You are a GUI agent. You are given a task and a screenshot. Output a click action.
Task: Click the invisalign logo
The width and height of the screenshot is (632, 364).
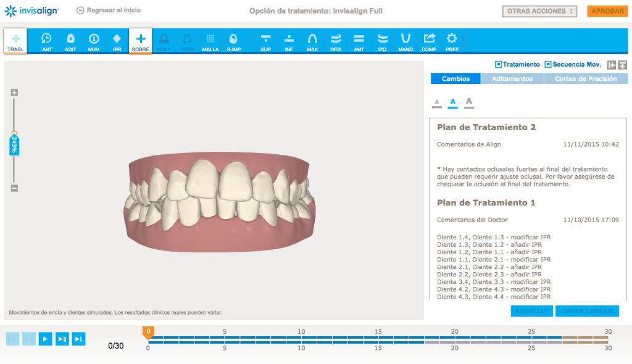pyautogui.click(x=31, y=11)
